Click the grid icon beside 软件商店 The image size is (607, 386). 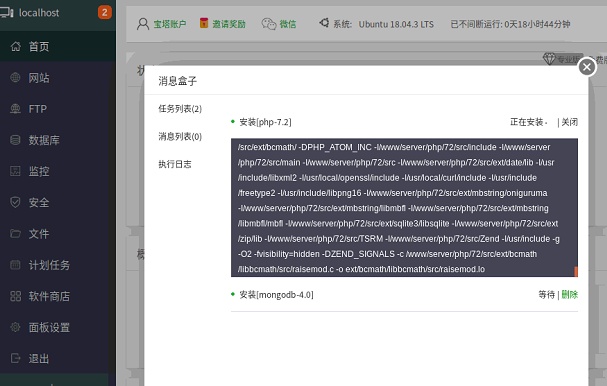tap(15, 296)
